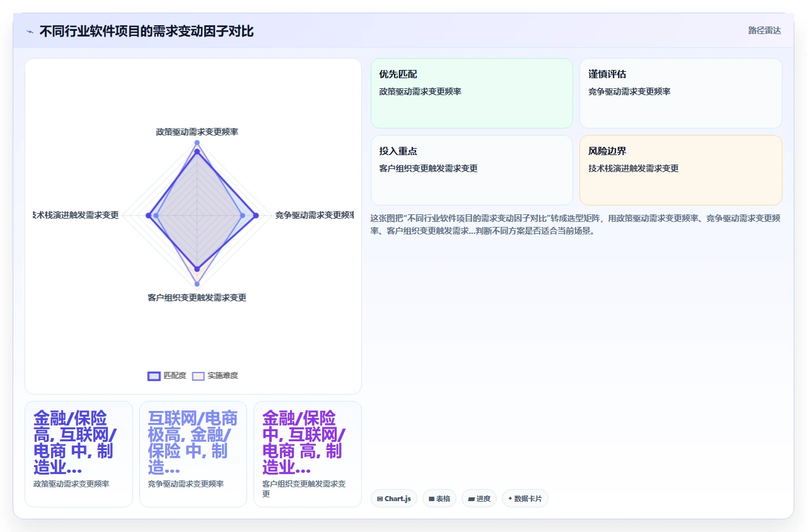Open the 优先匹配 card
Screen dimensions: 807x532
[472, 93]
